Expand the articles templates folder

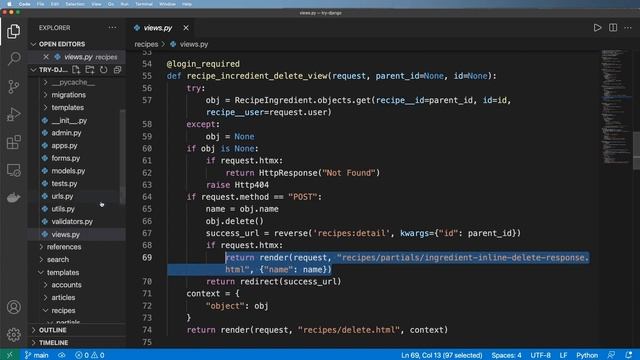tap(63, 298)
